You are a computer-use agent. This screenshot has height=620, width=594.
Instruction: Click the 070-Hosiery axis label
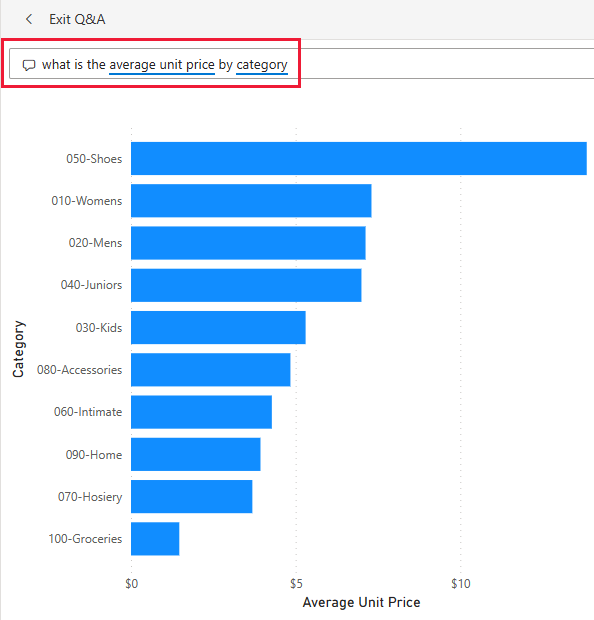coord(90,497)
